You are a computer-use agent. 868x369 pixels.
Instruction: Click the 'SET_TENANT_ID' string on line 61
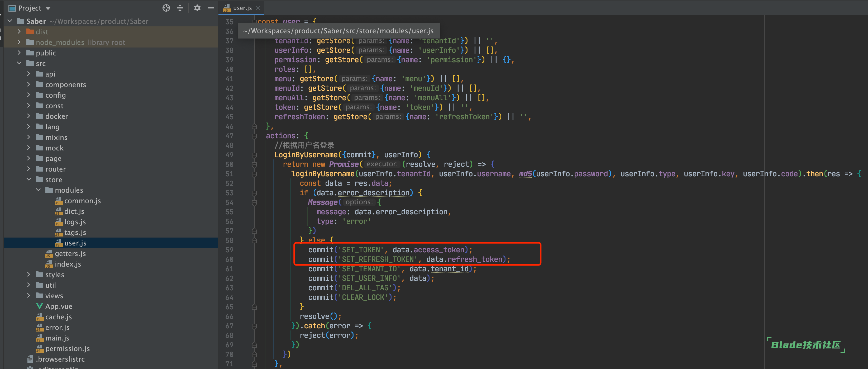pyautogui.click(x=369, y=269)
